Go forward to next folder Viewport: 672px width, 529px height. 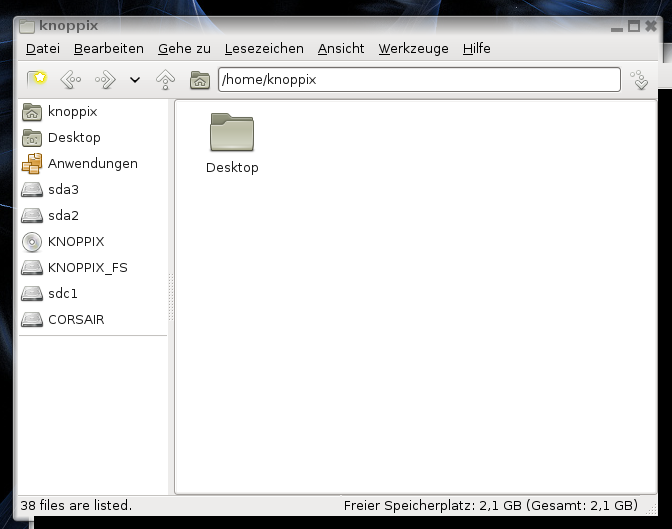105,80
